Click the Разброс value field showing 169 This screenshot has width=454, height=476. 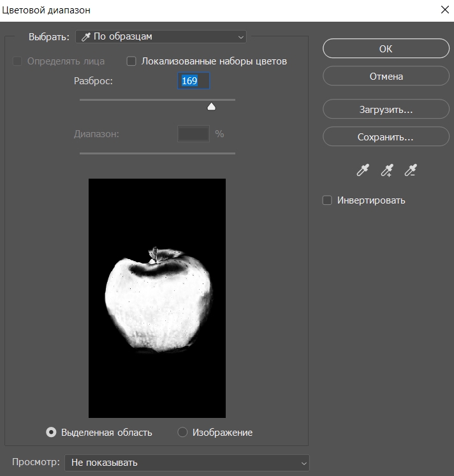click(193, 81)
